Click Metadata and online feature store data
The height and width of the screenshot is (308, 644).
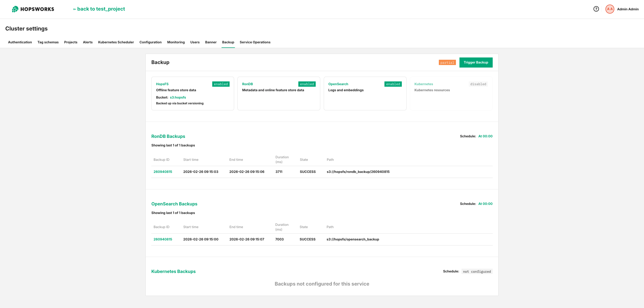[x=273, y=90]
